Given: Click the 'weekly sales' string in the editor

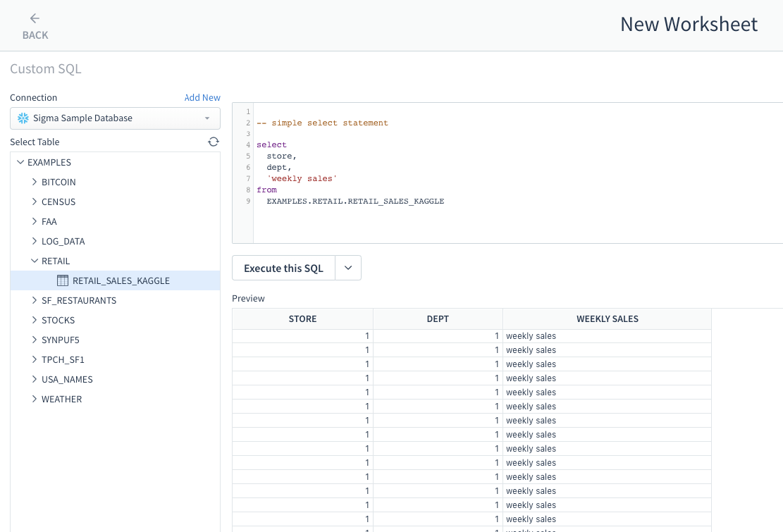Looking at the screenshot, I should pyautogui.click(x=302, y=179).
